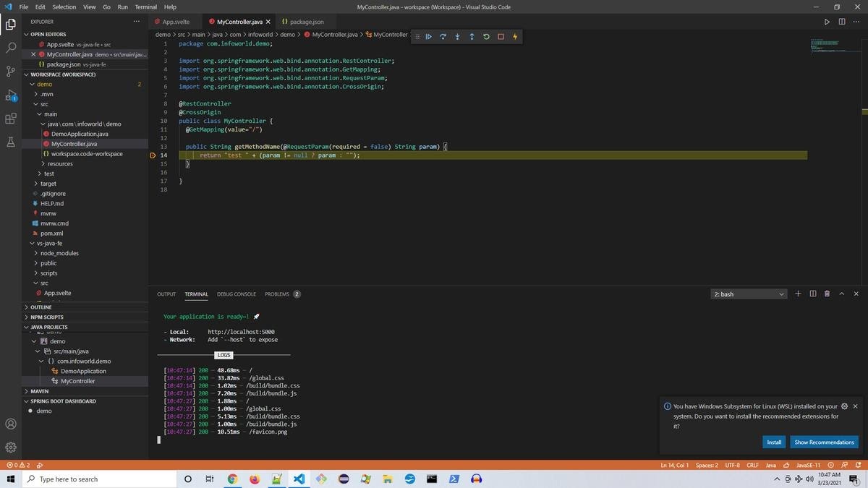Trigger Hot Code Replace lightning icon

click(x=515, y=36)
